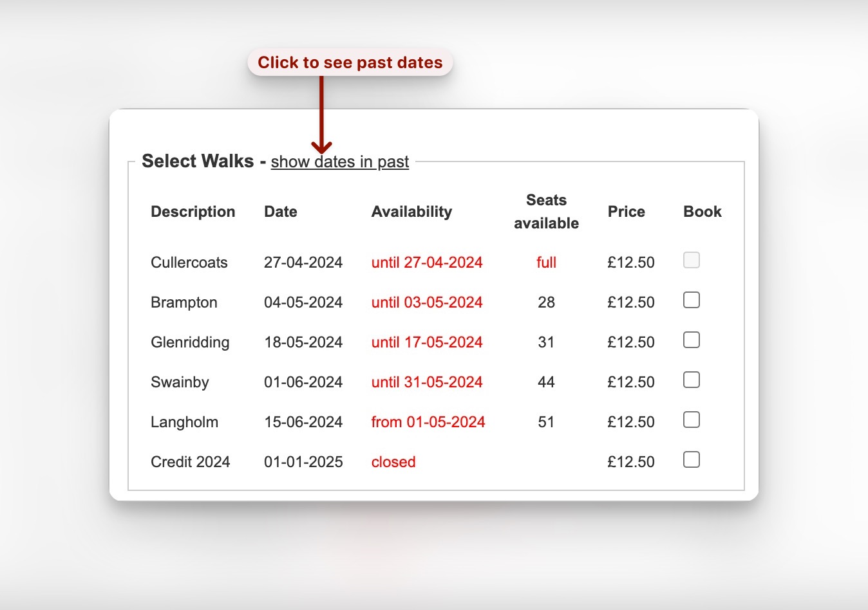
Task: Click the red 'closed' availability text
Action: pos(393,462)
